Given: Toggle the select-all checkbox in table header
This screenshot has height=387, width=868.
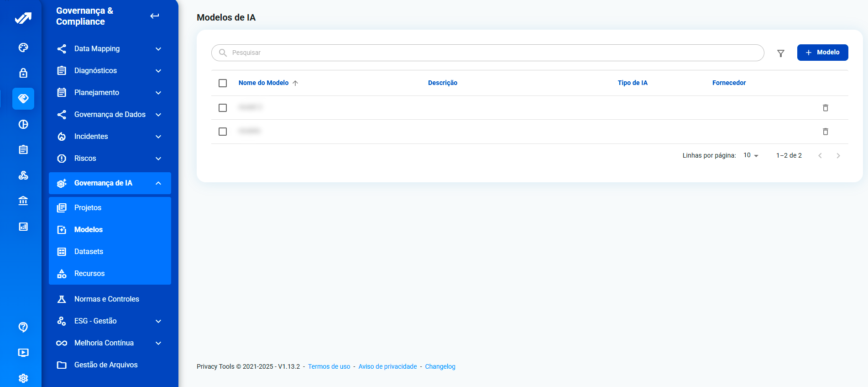Looking at the screenshot, I should (223, 83).
